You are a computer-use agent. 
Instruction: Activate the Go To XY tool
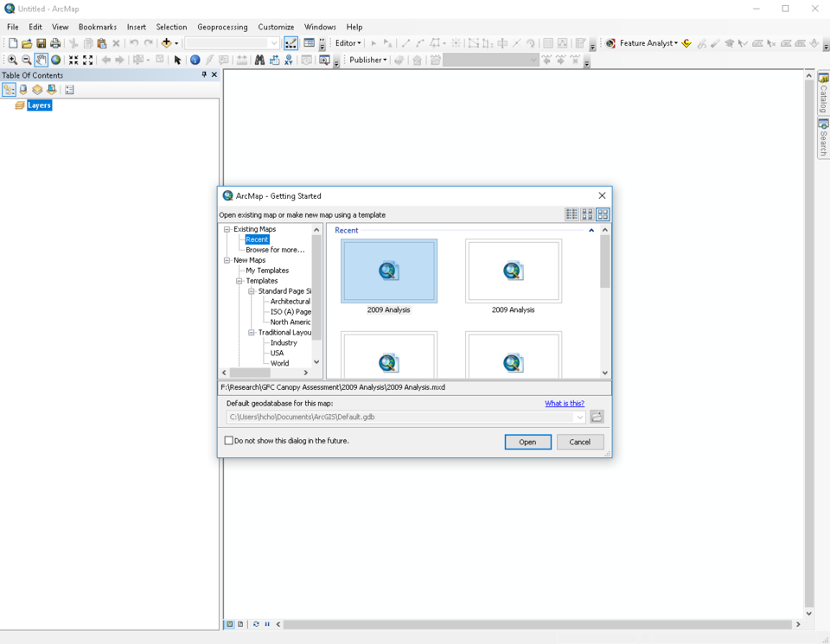(288, 60)
